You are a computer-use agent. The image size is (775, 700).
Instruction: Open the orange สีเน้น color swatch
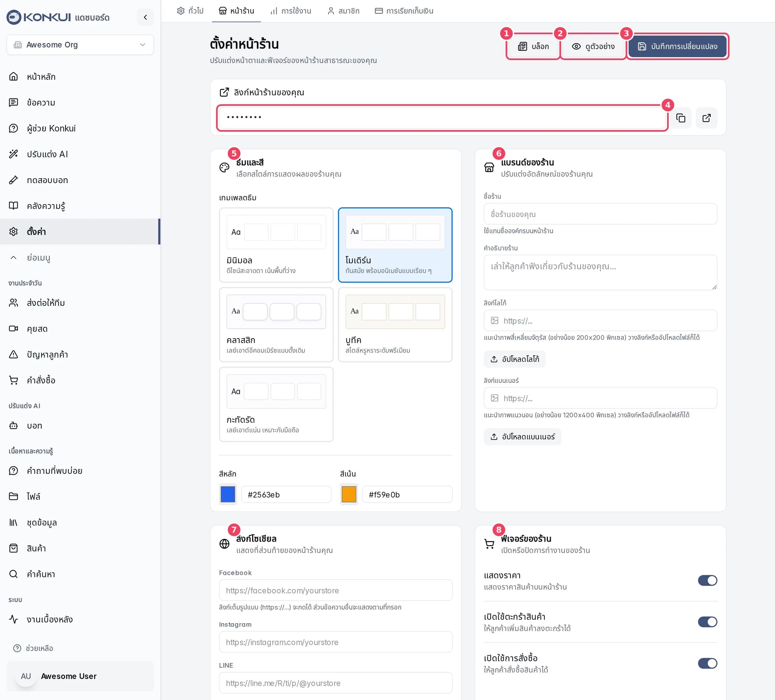[349, 494]
